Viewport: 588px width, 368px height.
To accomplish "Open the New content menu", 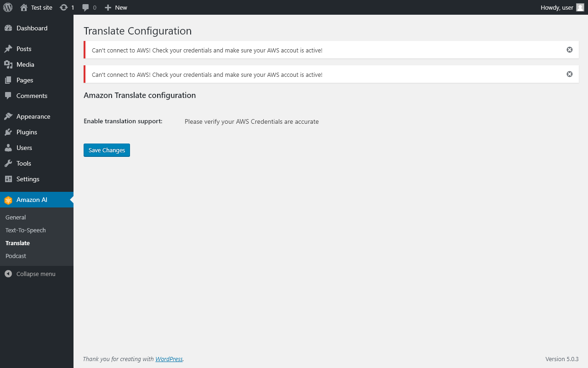I will pyautogui.click(x=116, y=7).
